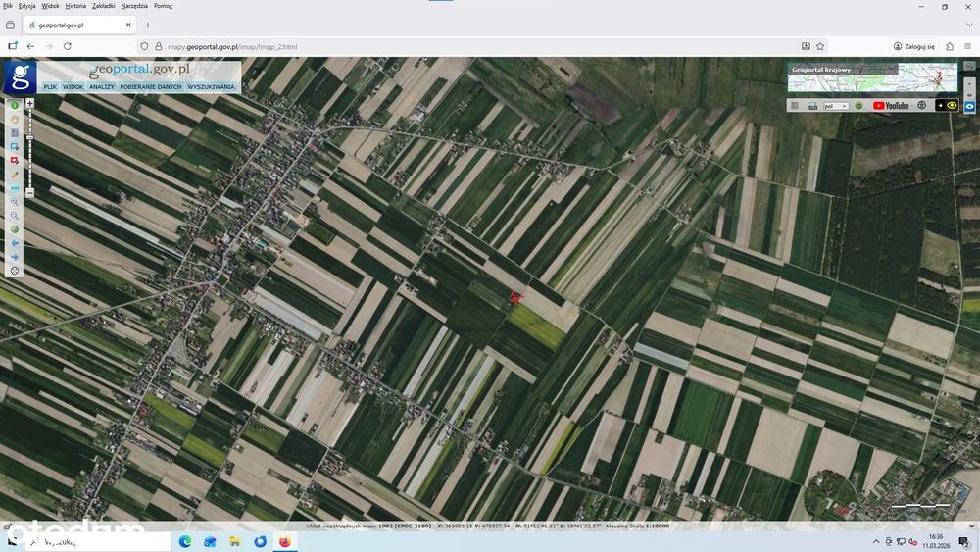980x552 pixels.
Task: Open Microsoft Edge from taskbar
Action: tap(185, 541)
